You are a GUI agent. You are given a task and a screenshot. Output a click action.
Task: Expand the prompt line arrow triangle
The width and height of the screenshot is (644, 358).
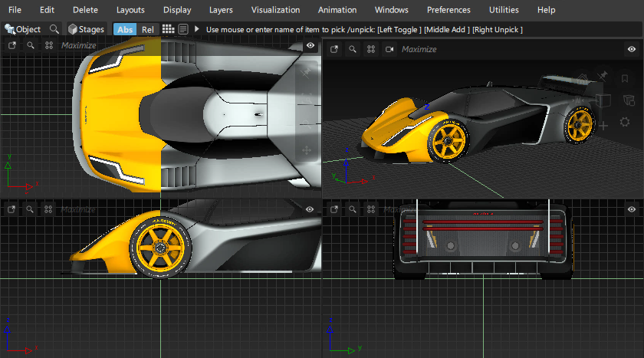pyautogui.click(x=197, y=29)
